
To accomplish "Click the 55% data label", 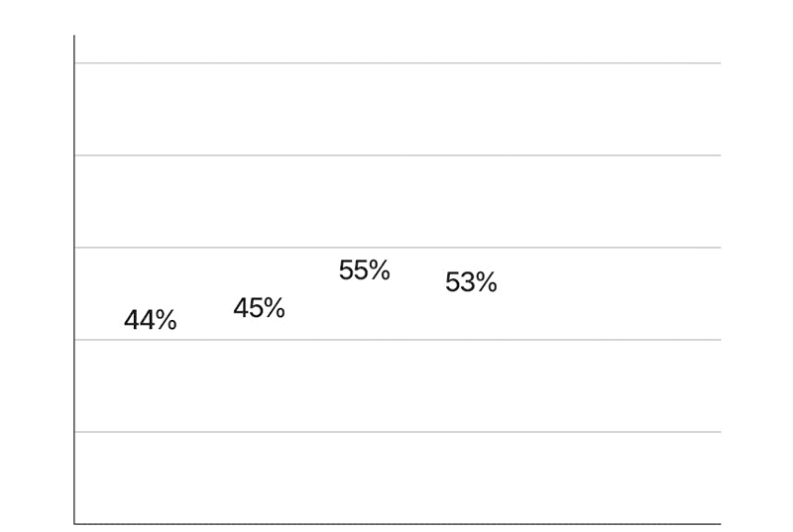I will (x=364, y=270).
